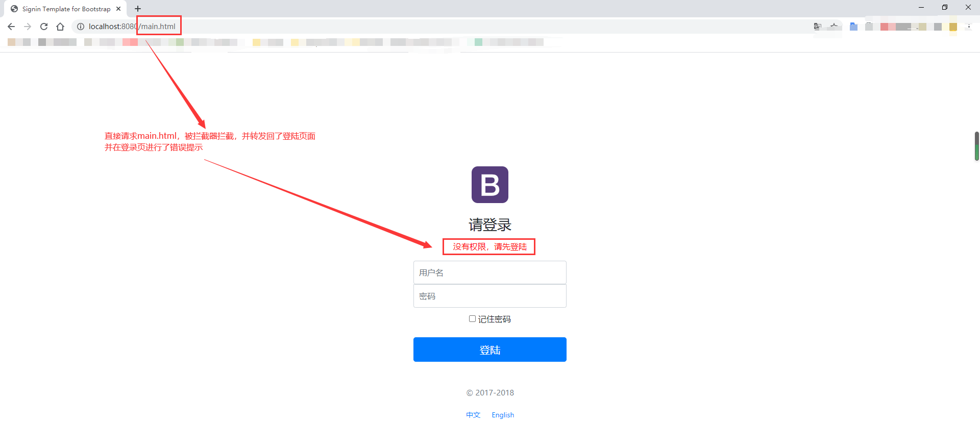Reload the page with the refresh icon
Image resolution: width=980 pixels, height=424 pixels.
click(x=44, y=27)
